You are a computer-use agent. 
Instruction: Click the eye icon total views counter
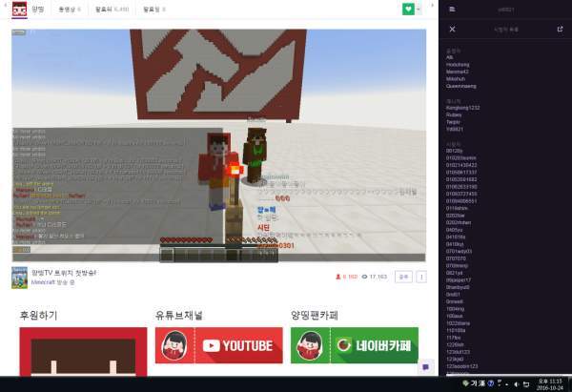click(364, 277)
